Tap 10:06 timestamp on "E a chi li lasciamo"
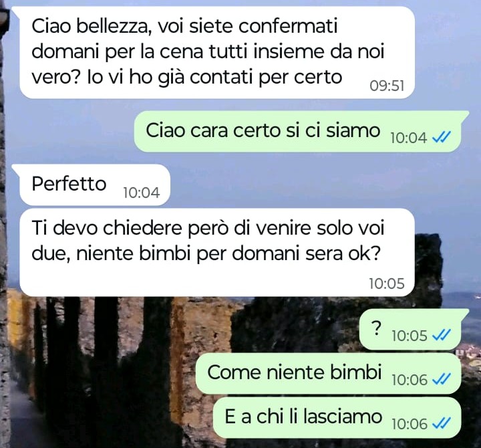Screen dimensions: 481x448 pos(410,424)
